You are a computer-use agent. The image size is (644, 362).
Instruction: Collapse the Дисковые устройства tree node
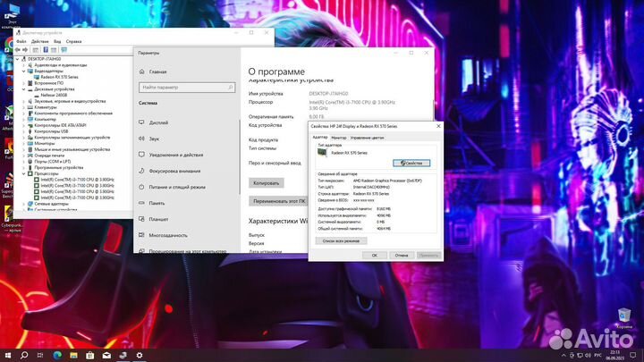coord(24,89)
